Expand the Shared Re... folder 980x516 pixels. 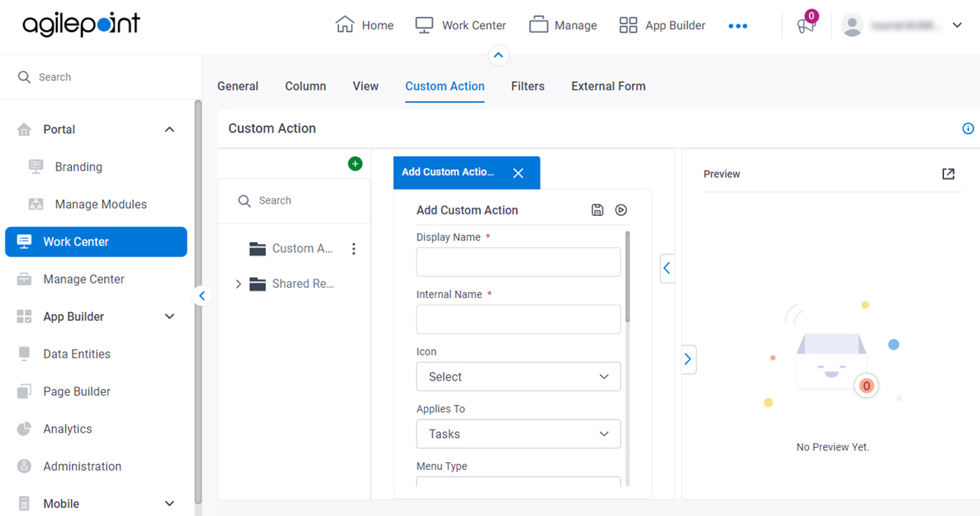pos(238,284)
